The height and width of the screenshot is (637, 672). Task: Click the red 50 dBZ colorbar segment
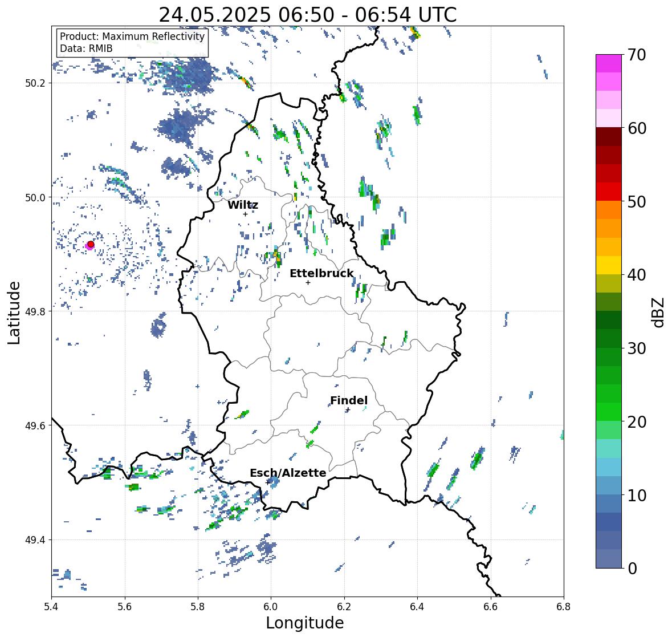(x=609, y=192)
